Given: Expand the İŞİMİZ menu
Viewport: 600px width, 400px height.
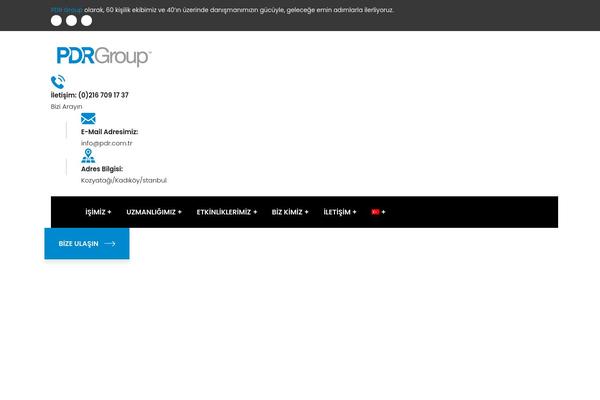Looking at the screenshot, I should (x=98, y=212).
